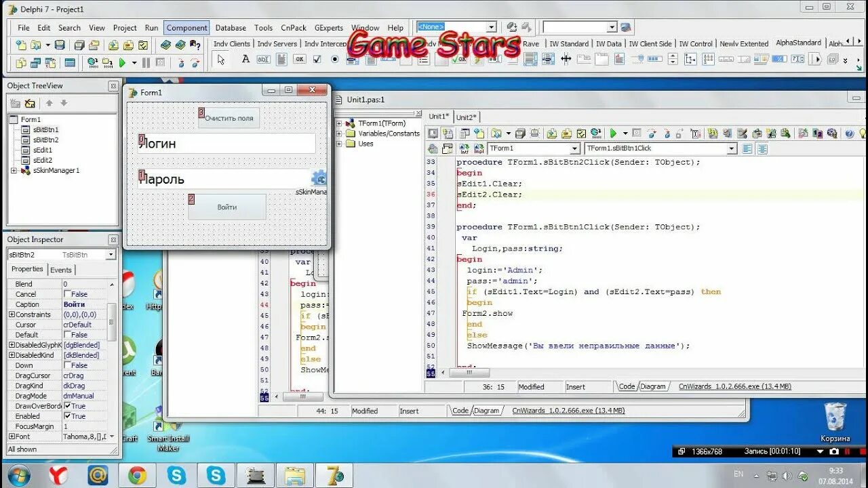Image resolution: width=868 pixels, height=488 pixels.
Task: Toggle the Cancel property checkbox
Action: pos(67,294)
